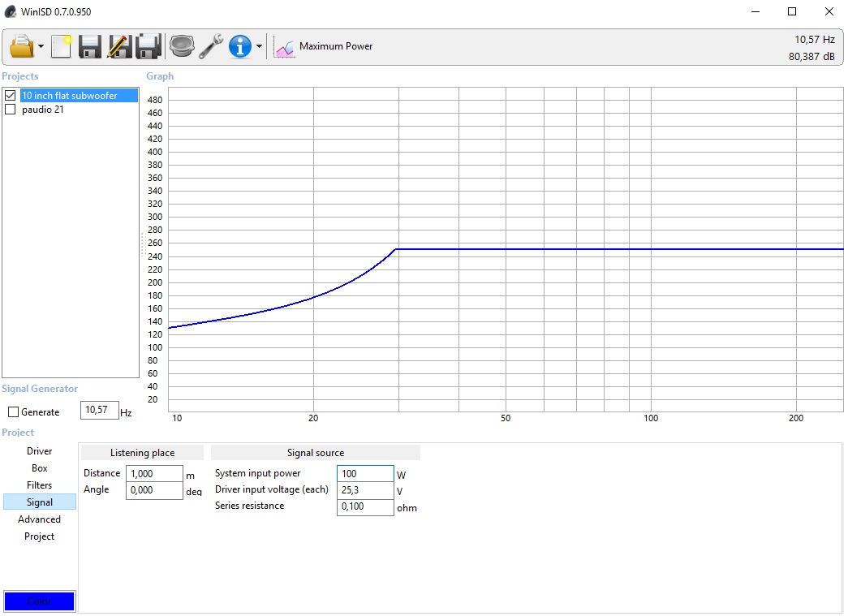The width and height of the screenshot is (848, 616).
Task: Click the System input power field
Action: [x=364, y=473]
